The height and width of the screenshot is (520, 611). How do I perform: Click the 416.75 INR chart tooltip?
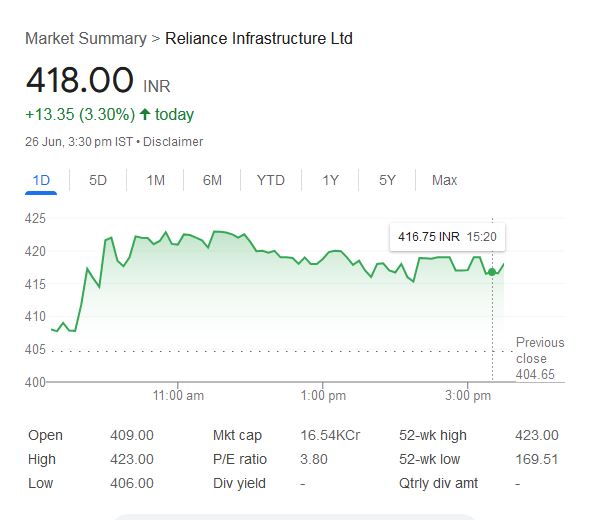click(x=447, y=237)
